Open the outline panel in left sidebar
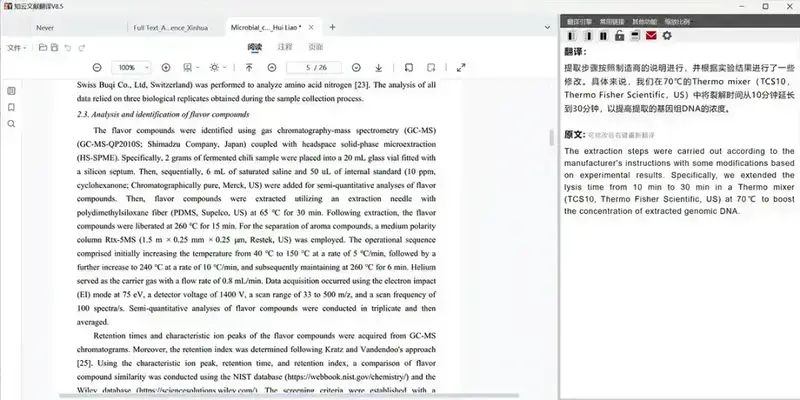Screen dimensions: 800x400 (11, 91)
